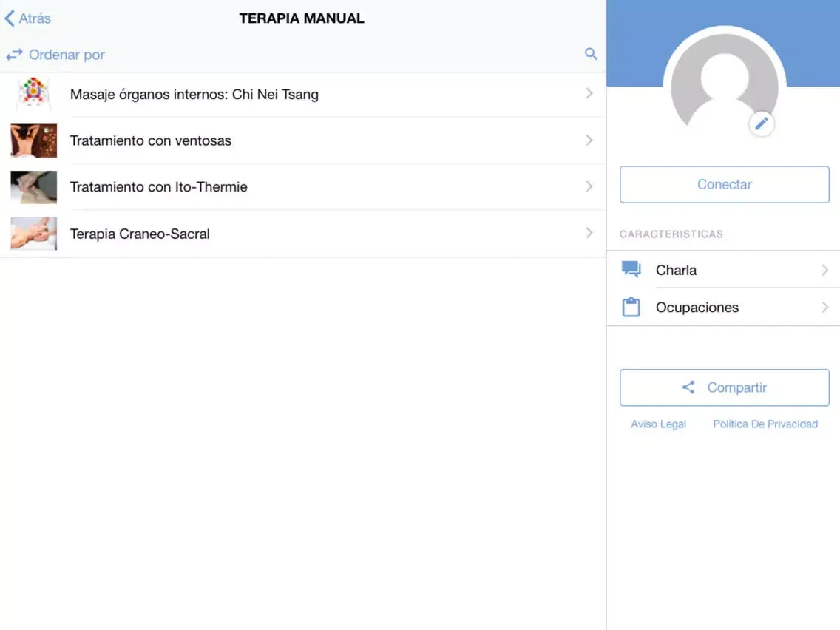Click the chevron for Tratamiento con Ito-Thermie
This screenshot has height=630, width=840.
[589, 186]
